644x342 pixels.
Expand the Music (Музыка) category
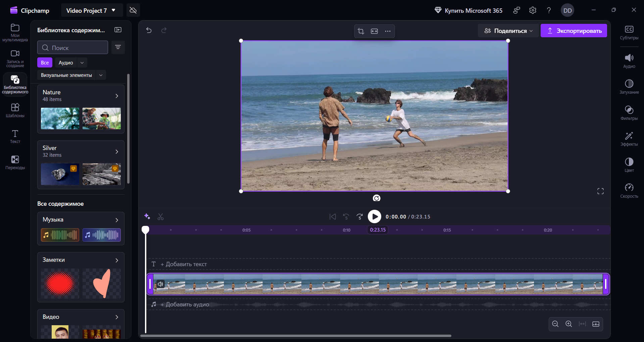tap(117, 220)
